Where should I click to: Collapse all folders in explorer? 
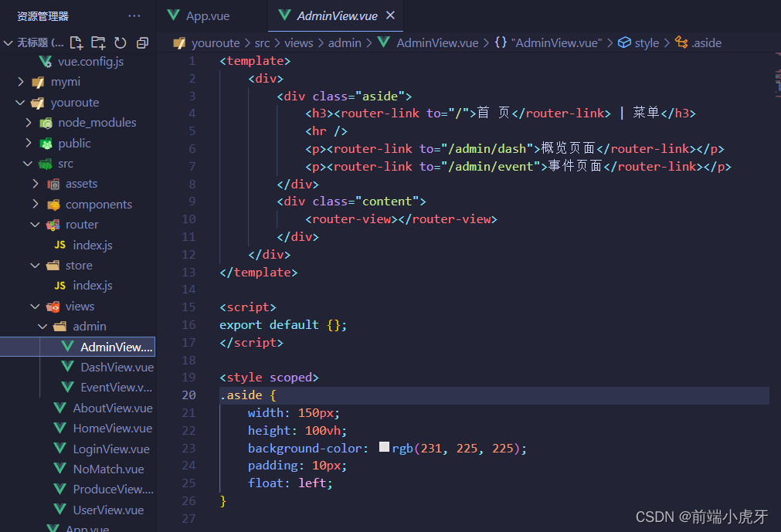point(142,42)
